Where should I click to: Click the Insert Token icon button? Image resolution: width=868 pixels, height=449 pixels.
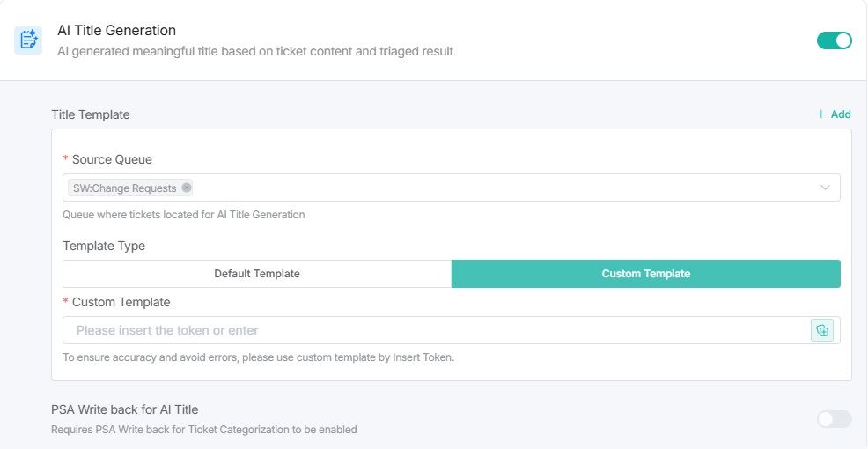tap(821, 330)
